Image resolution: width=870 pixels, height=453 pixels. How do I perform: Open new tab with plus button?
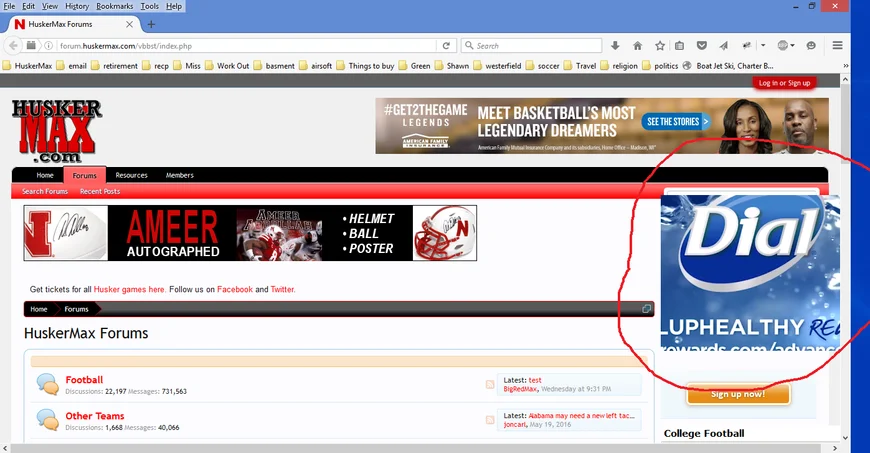click(151, 24)
